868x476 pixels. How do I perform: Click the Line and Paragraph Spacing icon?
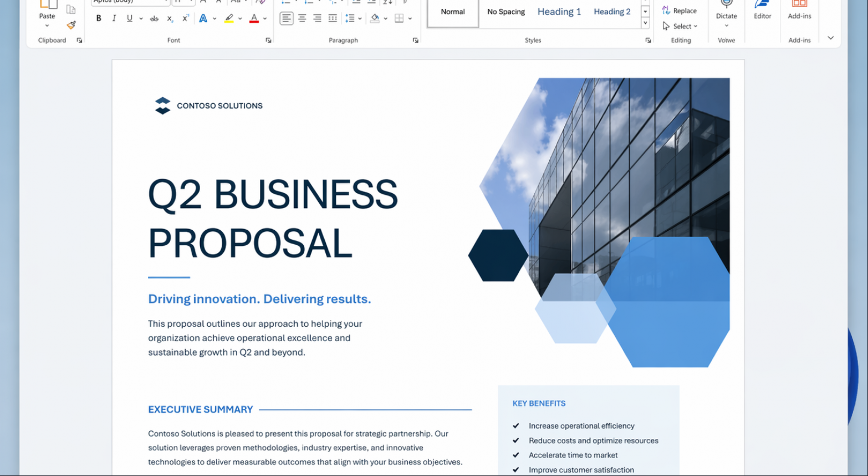coord(350,18)
